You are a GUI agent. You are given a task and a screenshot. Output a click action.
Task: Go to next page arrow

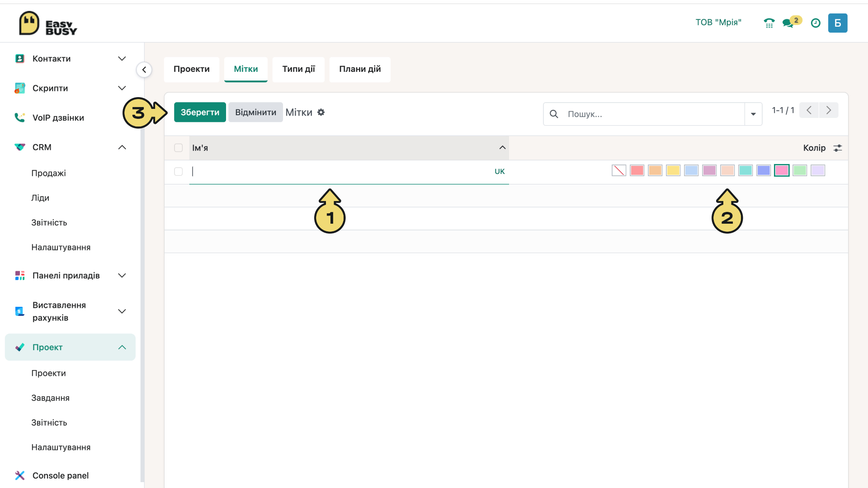[829, 110]
